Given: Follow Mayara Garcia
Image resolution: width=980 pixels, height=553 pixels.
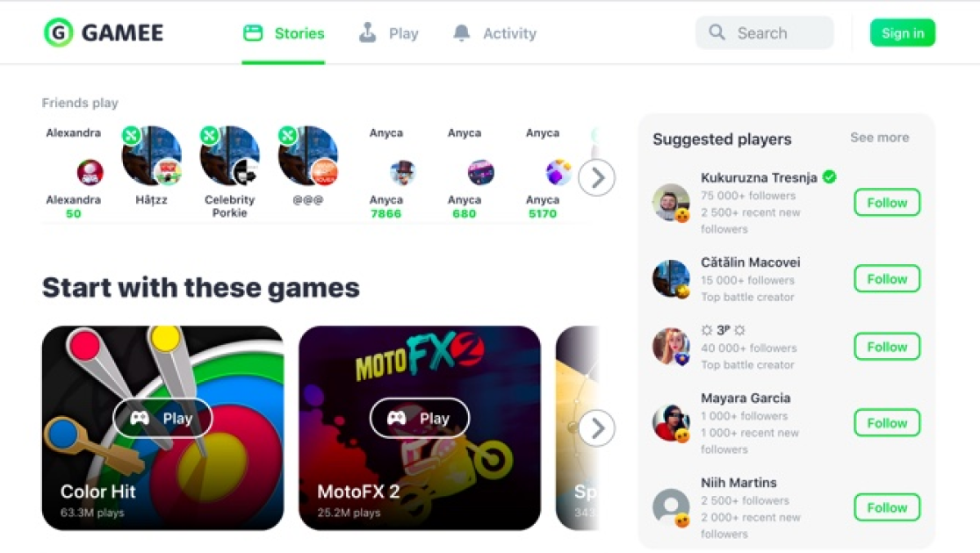Looking at the screenshot, I should click(x=887, y=423).
